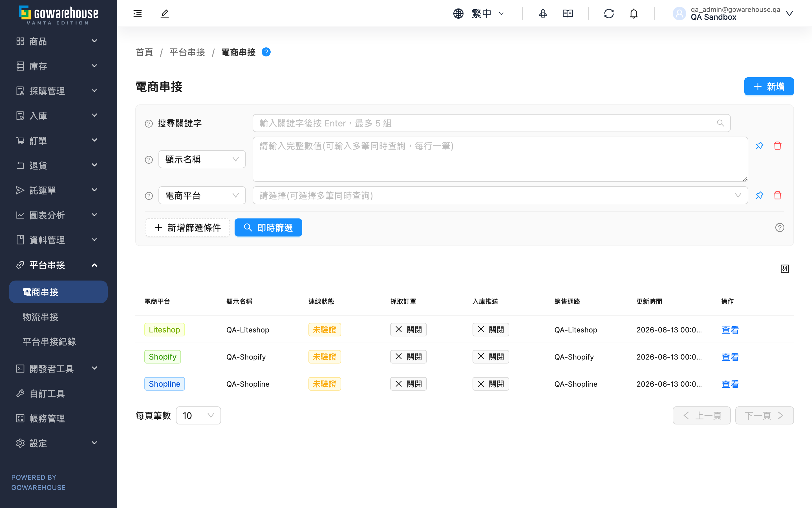The height and width of the screenshot is (508, 812).
Task: Collapse the sidebar with the menu fold icon
Action: (x=138, y=14)
